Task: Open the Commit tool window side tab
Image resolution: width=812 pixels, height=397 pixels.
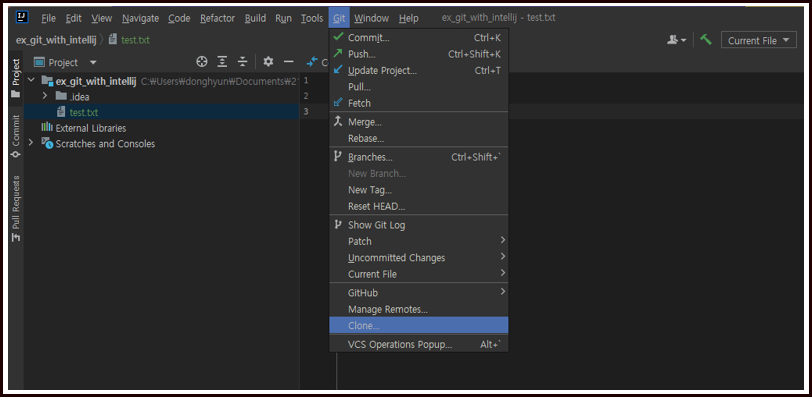Action: pyautogui.click(x=16, y=136)
